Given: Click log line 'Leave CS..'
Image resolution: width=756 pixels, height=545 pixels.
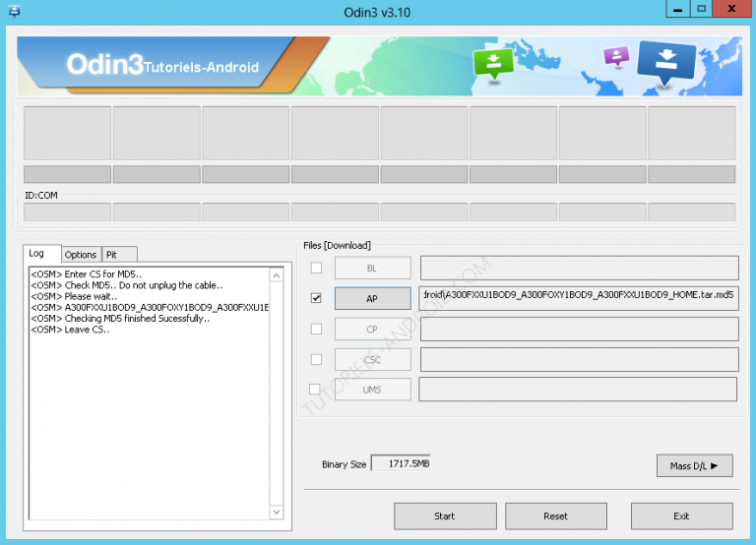Looking at the screenshot, I should [71, 330].
